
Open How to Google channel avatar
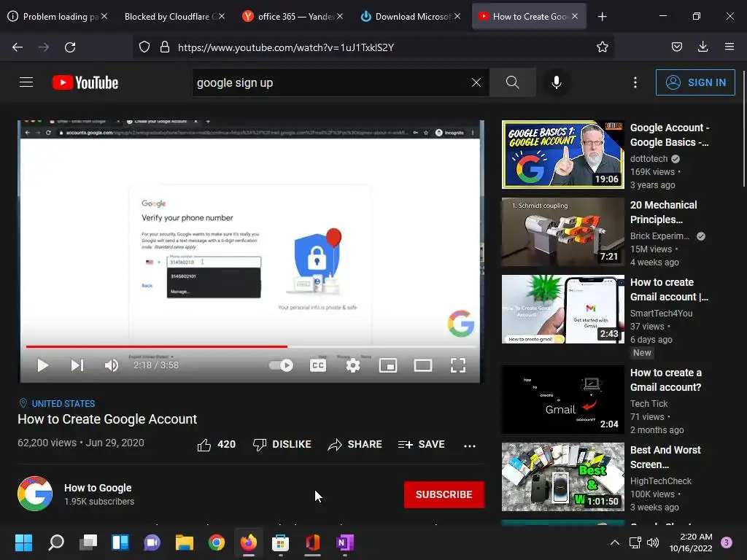(35, 494)
